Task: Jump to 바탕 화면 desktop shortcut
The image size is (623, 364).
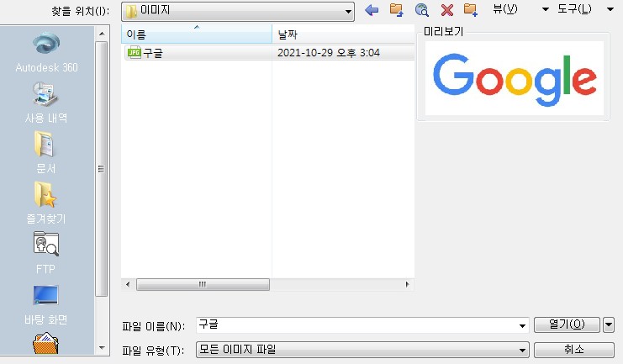Action: (45, 305)
